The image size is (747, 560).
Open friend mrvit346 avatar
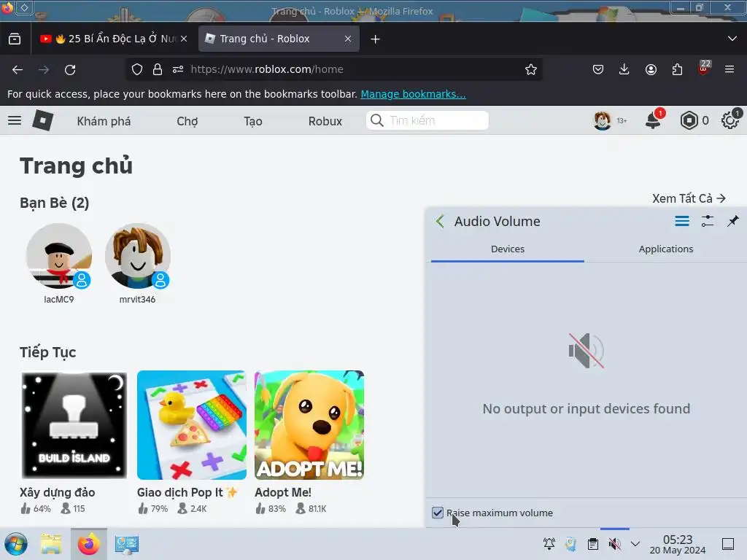[138, 256]
